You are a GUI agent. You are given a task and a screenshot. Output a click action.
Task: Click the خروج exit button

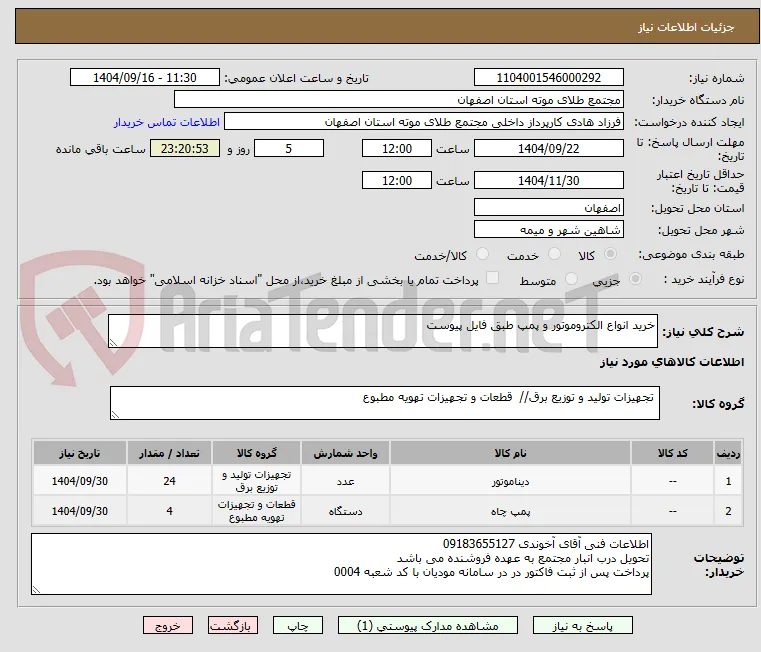(167, 625)
